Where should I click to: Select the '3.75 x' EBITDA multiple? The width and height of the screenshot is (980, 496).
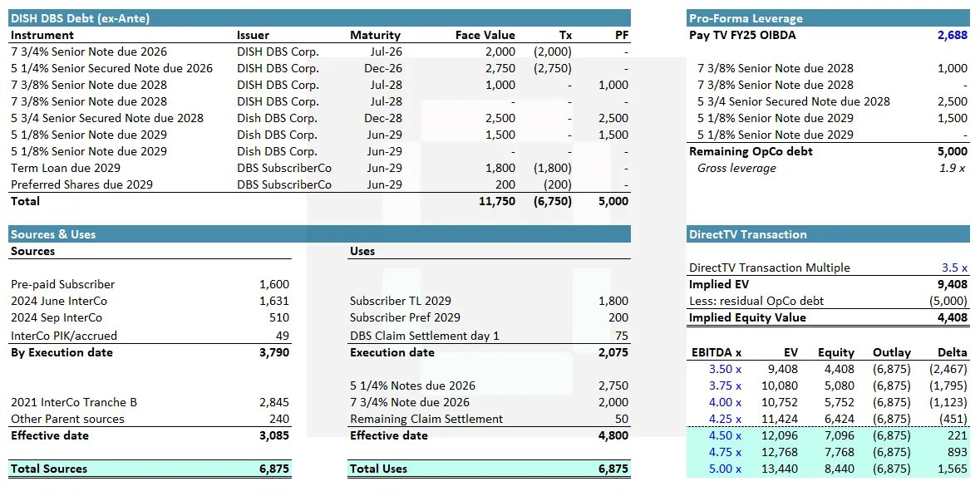(725, 386)
